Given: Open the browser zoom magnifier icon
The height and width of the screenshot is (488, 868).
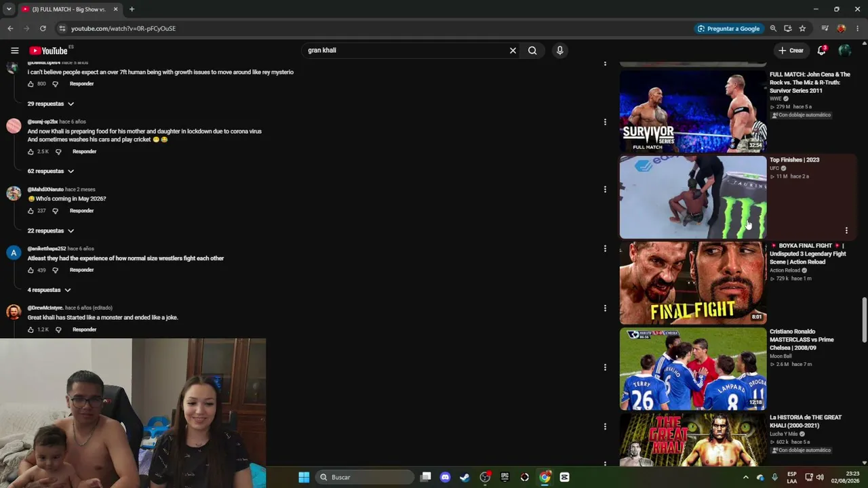Looking at the screenshot, I should coord(773,28).
